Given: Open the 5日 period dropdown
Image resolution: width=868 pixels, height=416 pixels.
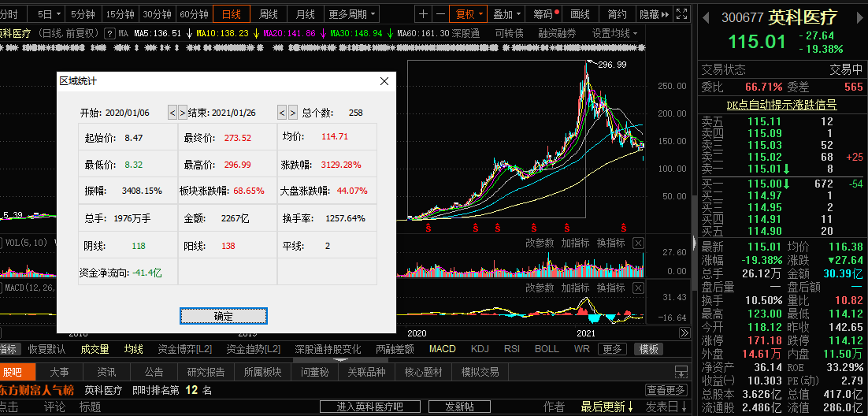Looking at the screenshot, I should (50, 14).
